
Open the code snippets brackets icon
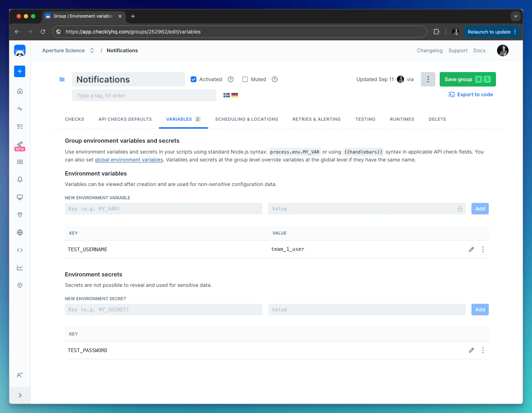click(x=20, y=250)
